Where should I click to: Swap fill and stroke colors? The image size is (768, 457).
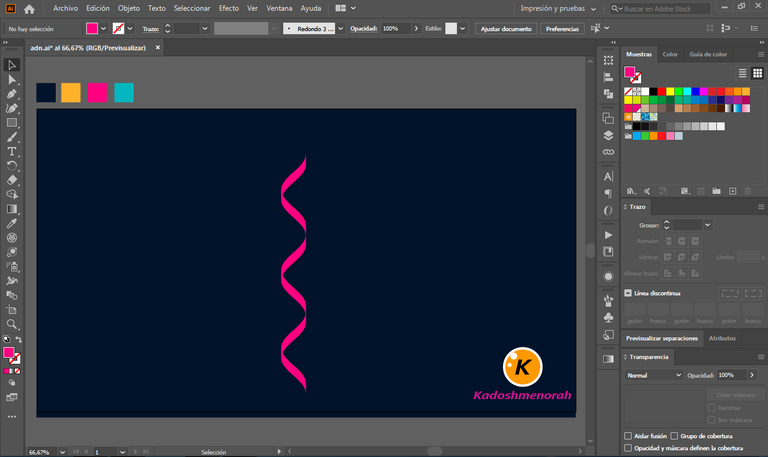(19, 339)
